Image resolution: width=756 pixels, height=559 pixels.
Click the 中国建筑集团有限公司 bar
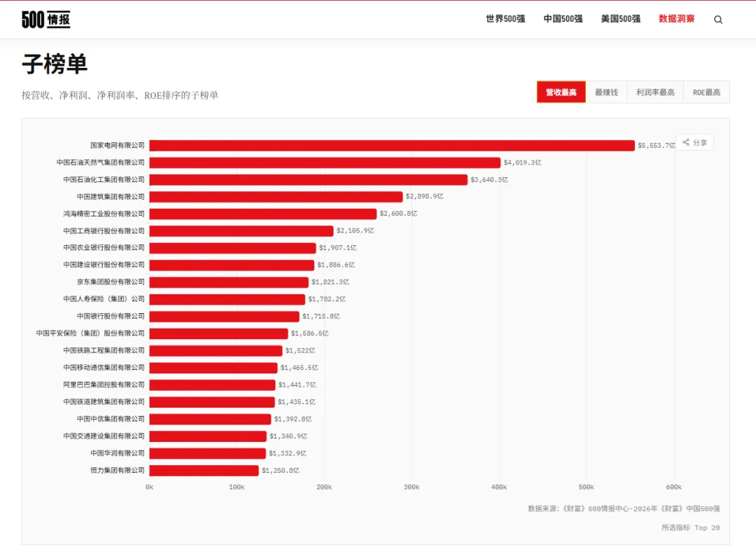[x=276, y=197]
